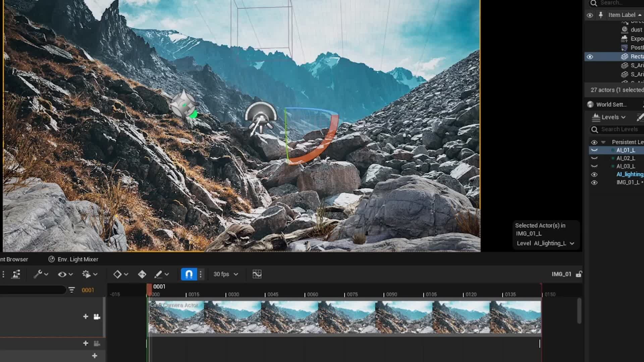Open the Levels dropdown menu
The width and height of the screenshot is (644, 362).
609,117
